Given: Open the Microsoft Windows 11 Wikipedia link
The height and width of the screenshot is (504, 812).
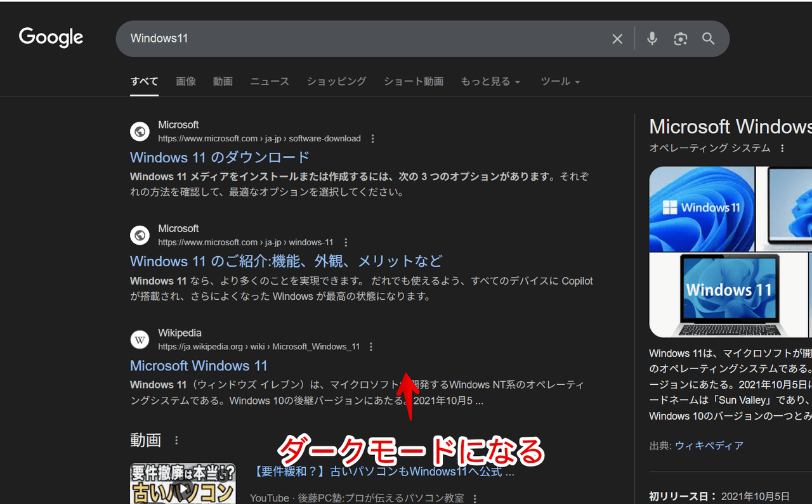Looking at the screenshot, I should (199, 366).
